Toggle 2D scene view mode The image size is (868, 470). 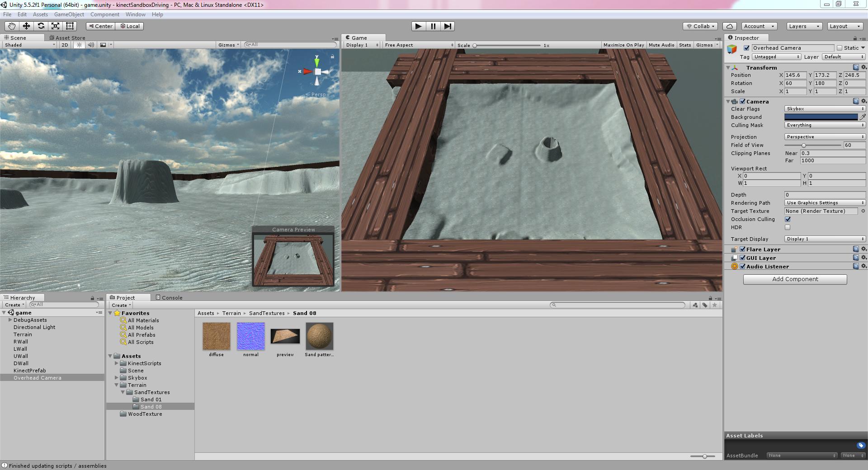click(x=65, y=45)
